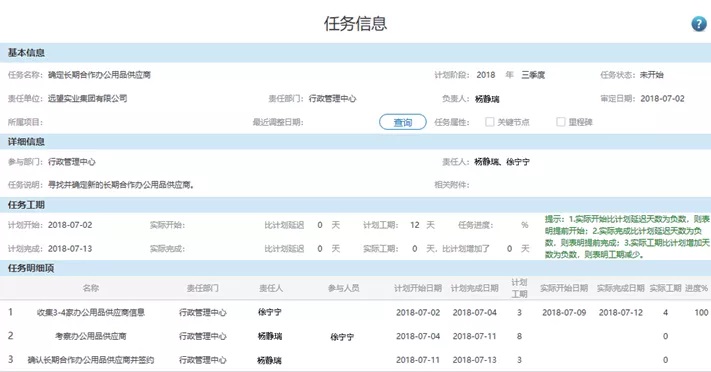This screenshot has width=711, height=372.
Task: Click the 基本信息 section header
Action: click(356, 53)
